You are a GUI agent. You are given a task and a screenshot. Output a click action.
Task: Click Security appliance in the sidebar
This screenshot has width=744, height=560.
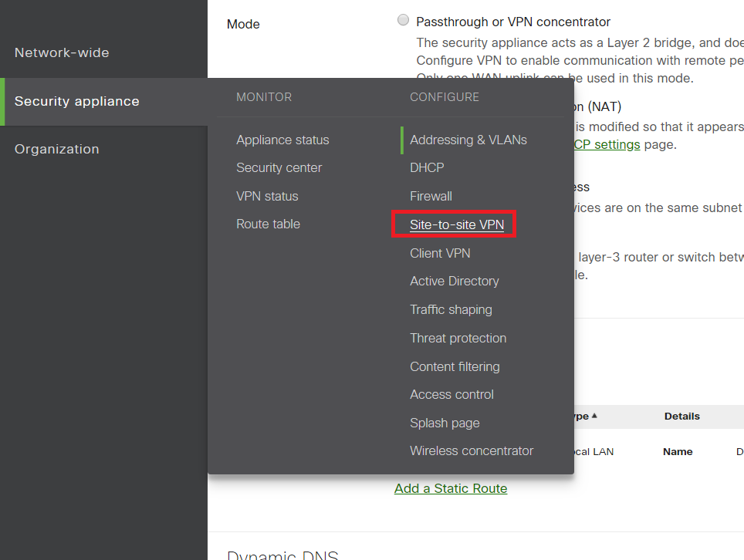tap(77, 101)
